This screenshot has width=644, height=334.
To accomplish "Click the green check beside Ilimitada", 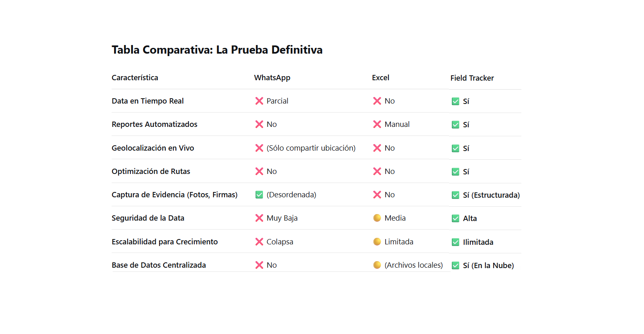I will pyautogui.click(x=456, y=242).
